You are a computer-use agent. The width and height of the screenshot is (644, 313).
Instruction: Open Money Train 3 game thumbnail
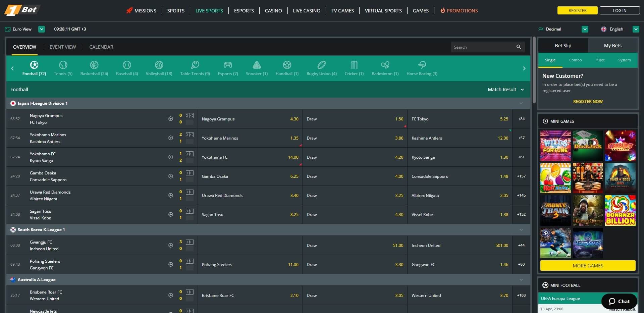click(x=555, y=210)
